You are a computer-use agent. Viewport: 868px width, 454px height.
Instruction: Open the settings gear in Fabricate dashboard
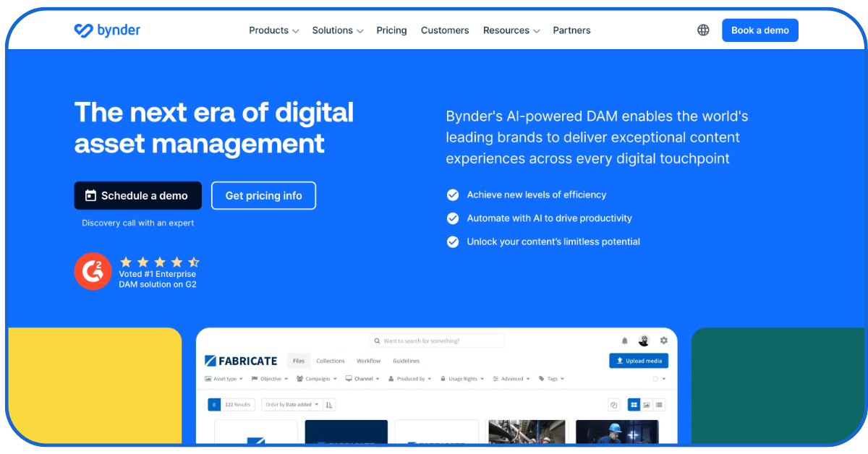(x=663, y=340)
